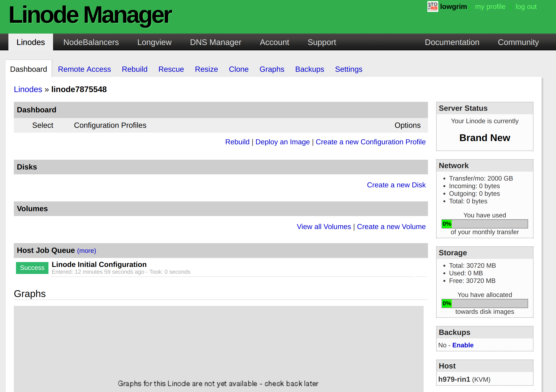Switch to the Longview section
Viewport: 556px width, 392px height.
tap(154, 42)
